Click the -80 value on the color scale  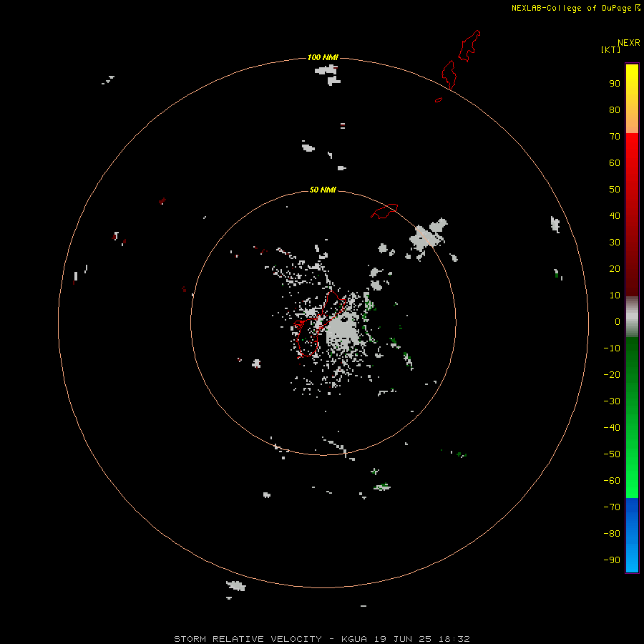click(x=612, y=534)
